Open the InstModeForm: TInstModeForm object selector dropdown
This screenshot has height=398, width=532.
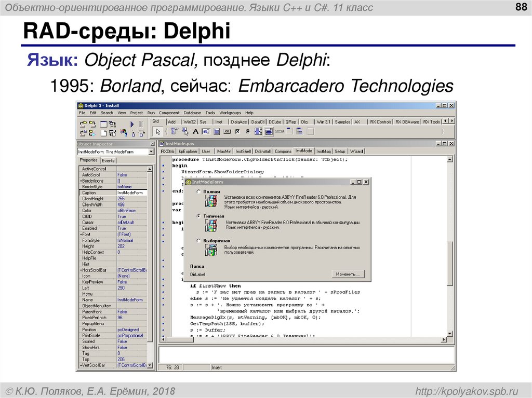tap(151, 152)
